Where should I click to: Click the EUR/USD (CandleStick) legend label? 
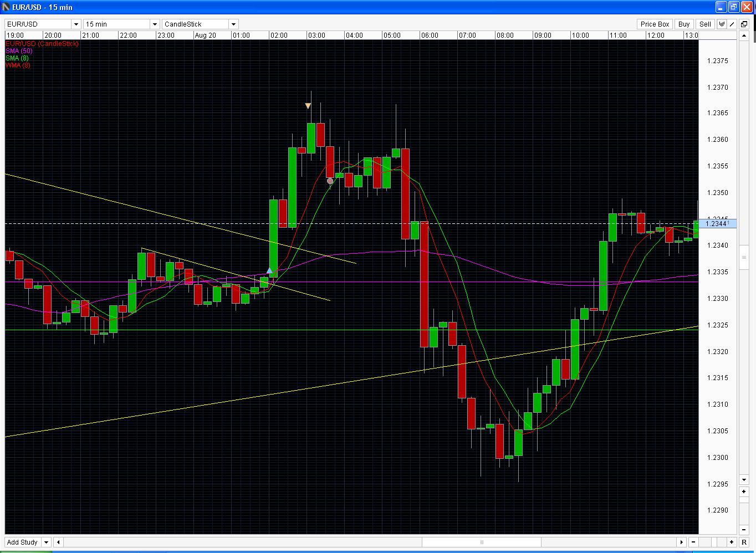pyautogui.click(x=42, y=43)
